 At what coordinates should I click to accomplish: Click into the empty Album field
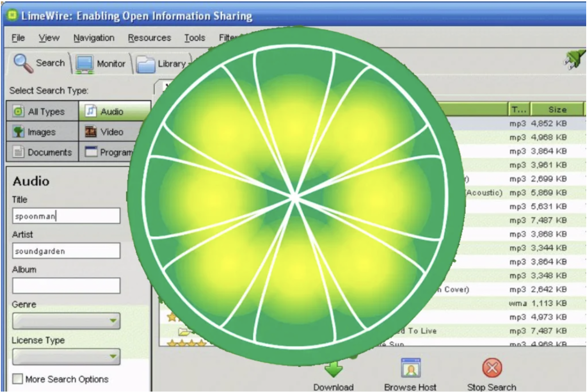(66, 286)
